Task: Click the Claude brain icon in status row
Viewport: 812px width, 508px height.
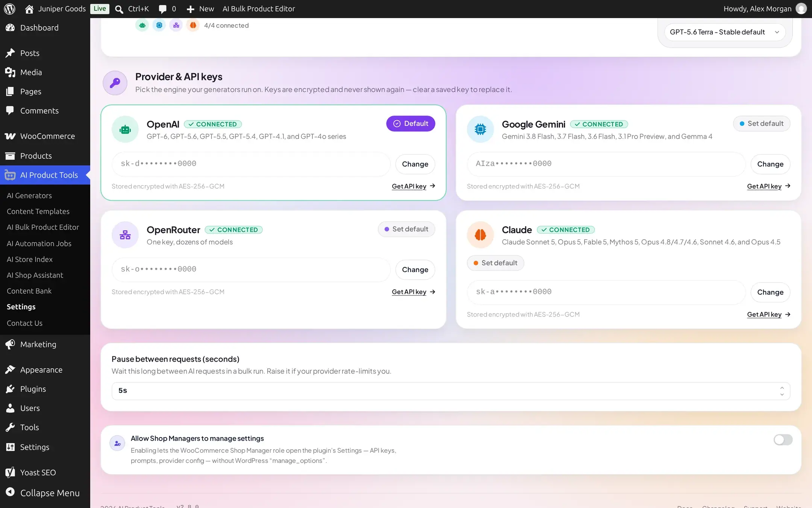Action: point(193,25)
